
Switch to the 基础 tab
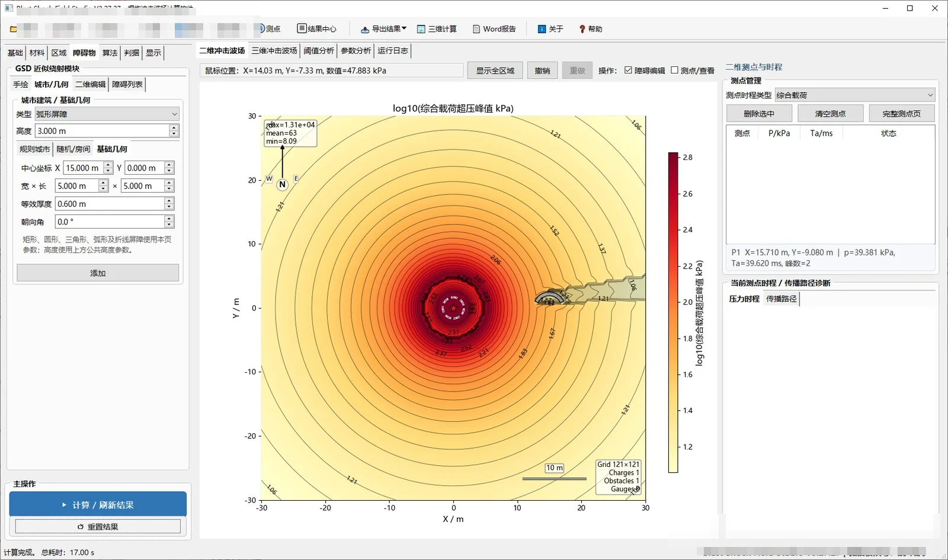click(x=15, y=53)
